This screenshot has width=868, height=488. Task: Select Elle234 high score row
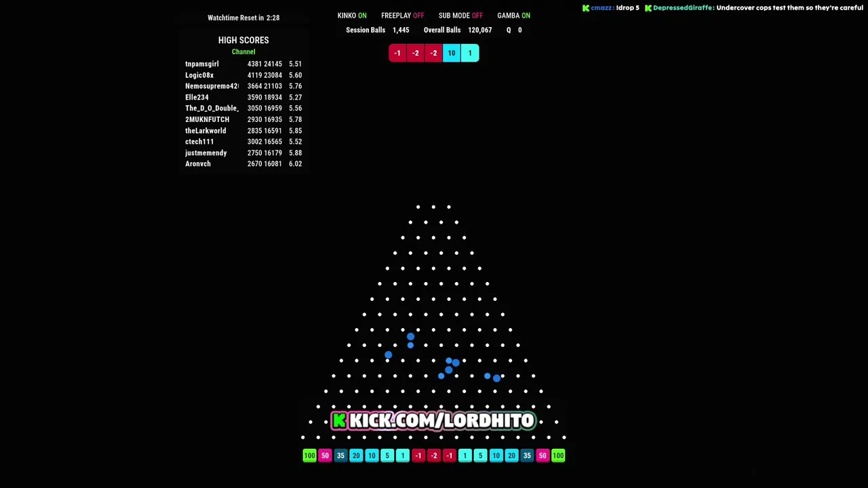click(243, 98)
